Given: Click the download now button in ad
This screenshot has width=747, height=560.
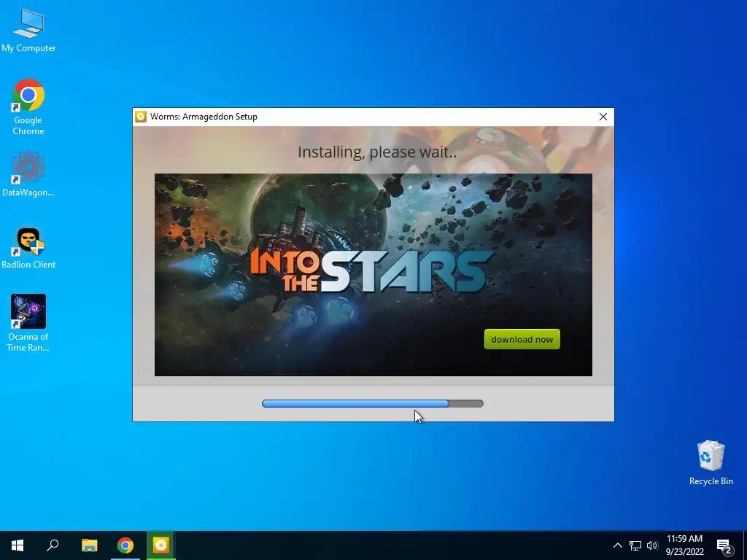Looking at the screenshot, I should pyautogui.click(x=522, y=339).
